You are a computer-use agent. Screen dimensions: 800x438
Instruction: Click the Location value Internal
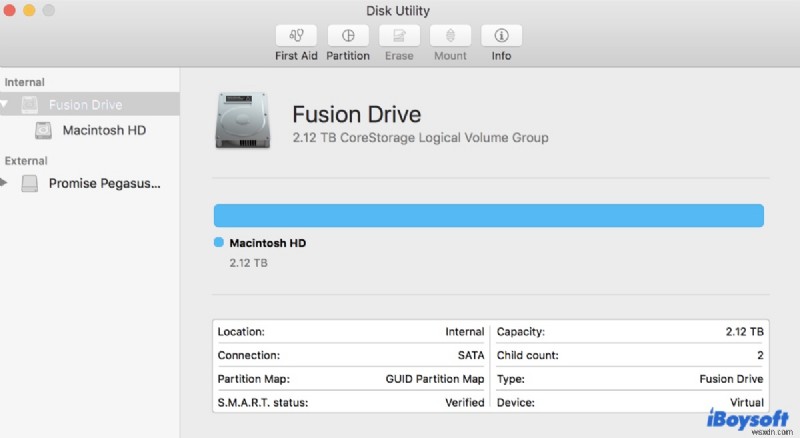pyautogui.click(x=464, y=332)
